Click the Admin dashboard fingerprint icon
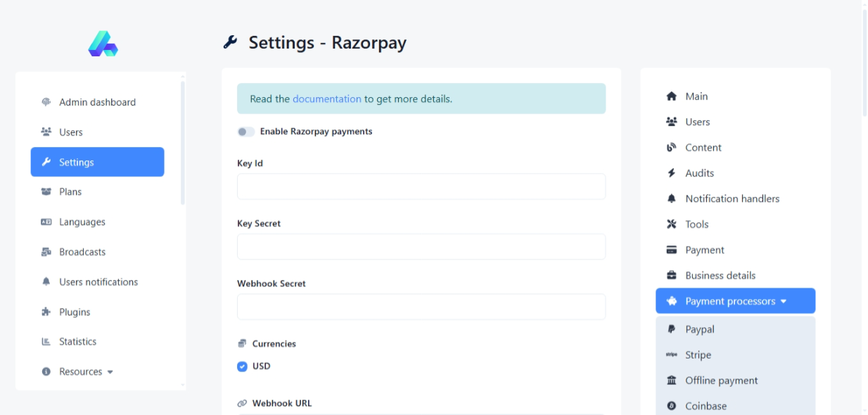 point(46,102)
